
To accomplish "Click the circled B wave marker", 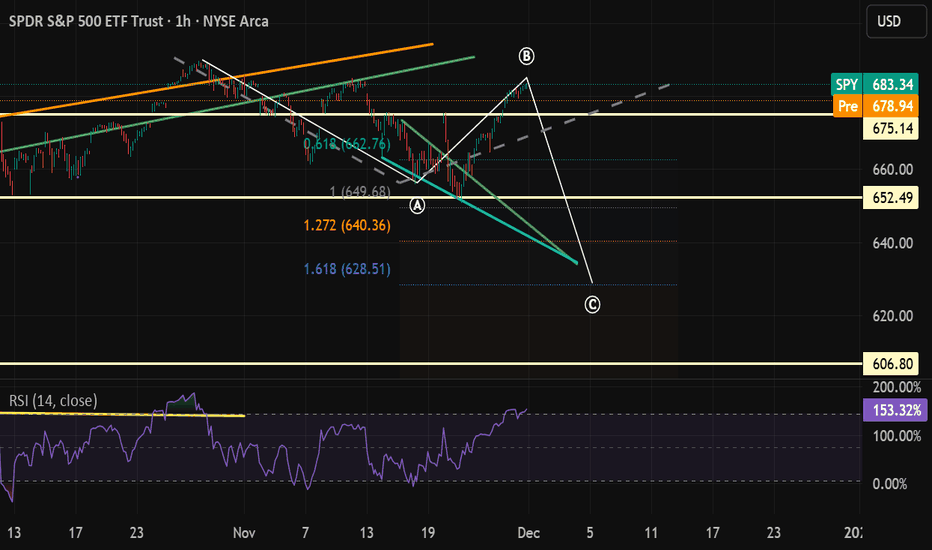I will 526,54.
